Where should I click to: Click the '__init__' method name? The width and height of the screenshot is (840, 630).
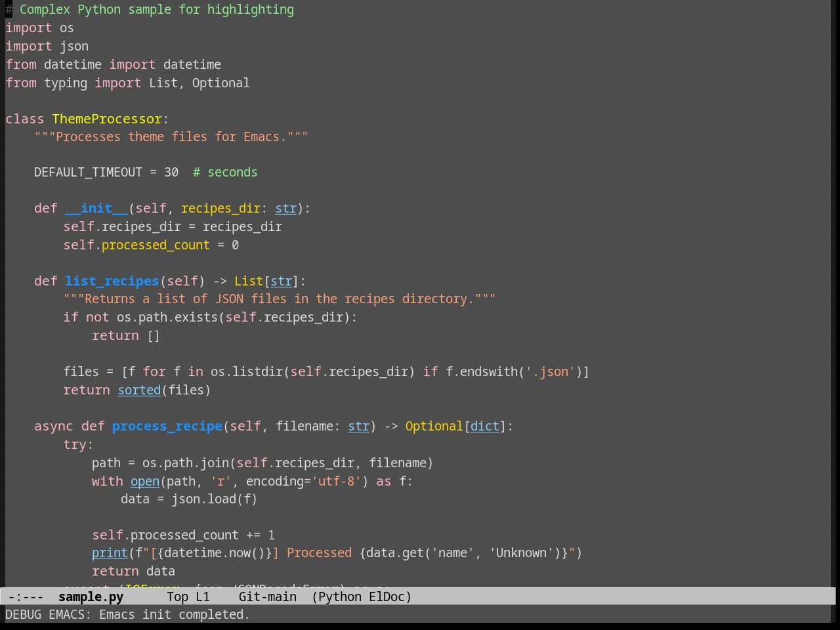(96, 208)
